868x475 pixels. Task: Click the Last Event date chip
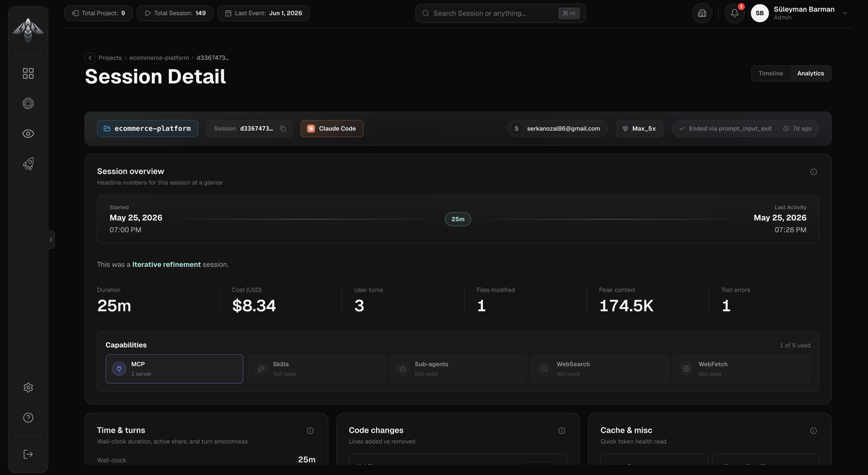click(x=263, y=13)
